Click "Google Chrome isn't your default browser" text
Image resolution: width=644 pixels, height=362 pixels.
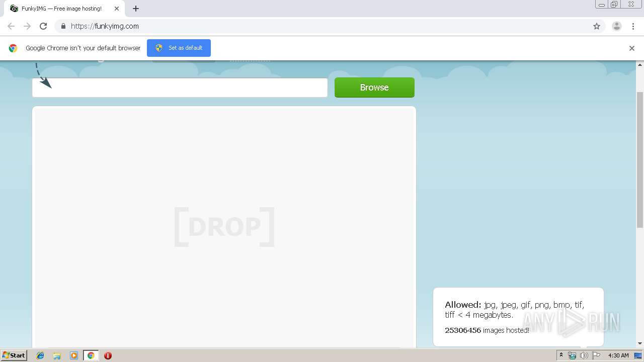pos(83,48)
